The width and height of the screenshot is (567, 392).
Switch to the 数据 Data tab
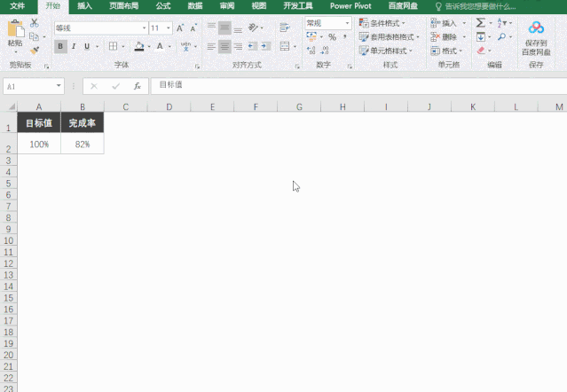pos(195,6)
